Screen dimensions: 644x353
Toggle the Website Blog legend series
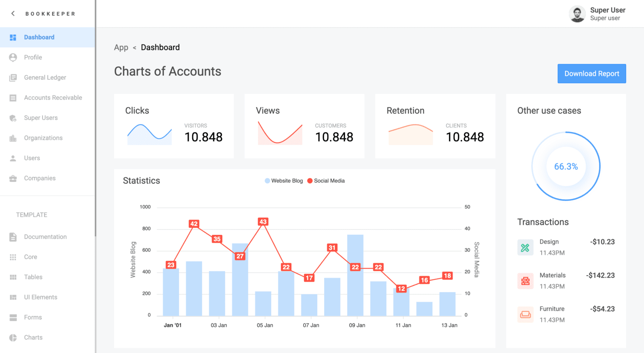pos(284,181)
